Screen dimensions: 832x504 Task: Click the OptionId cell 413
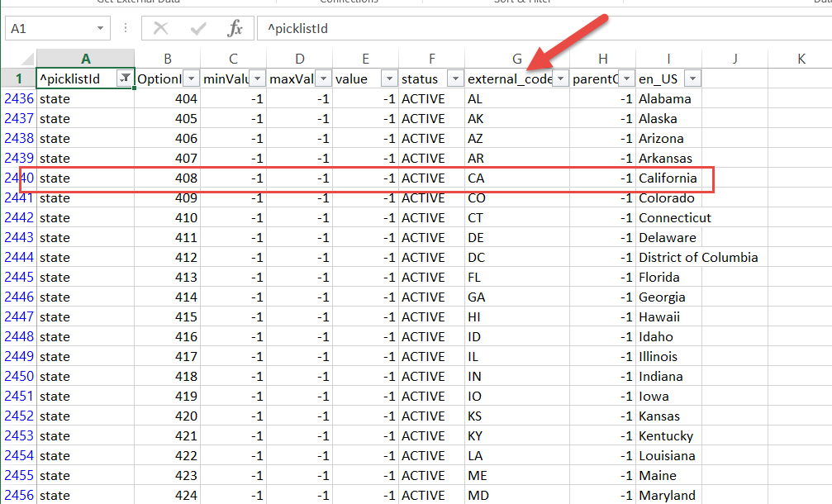pyautogui.click(x=168, y=277)
